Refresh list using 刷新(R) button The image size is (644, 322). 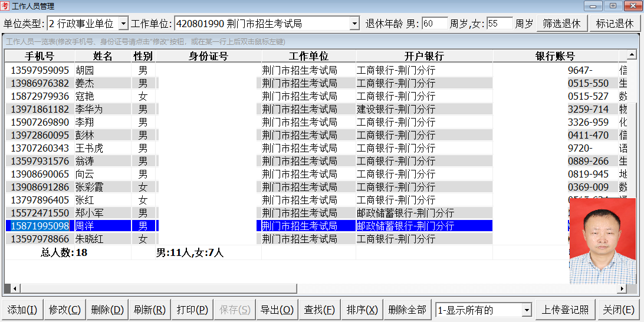(x=149, y=310)
